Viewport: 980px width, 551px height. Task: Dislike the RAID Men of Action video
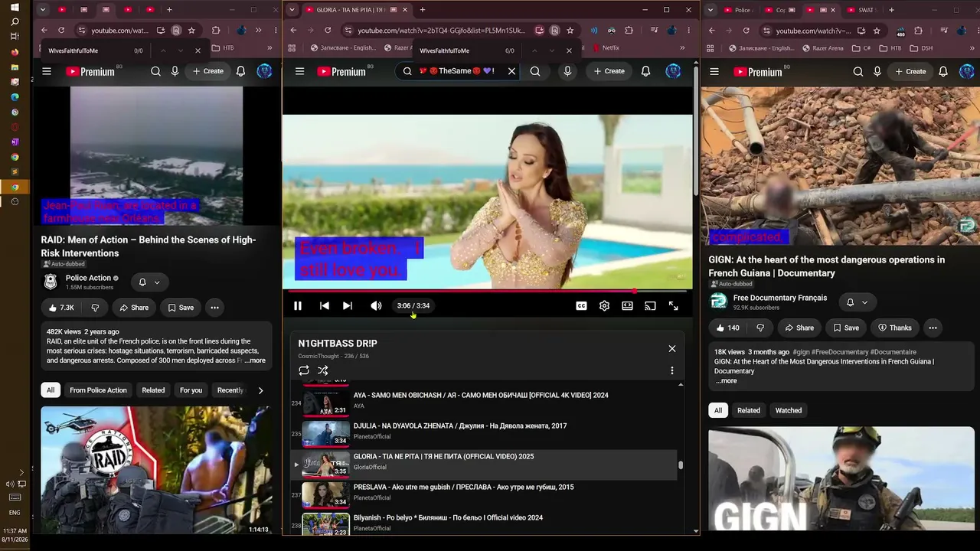(96, 308)
